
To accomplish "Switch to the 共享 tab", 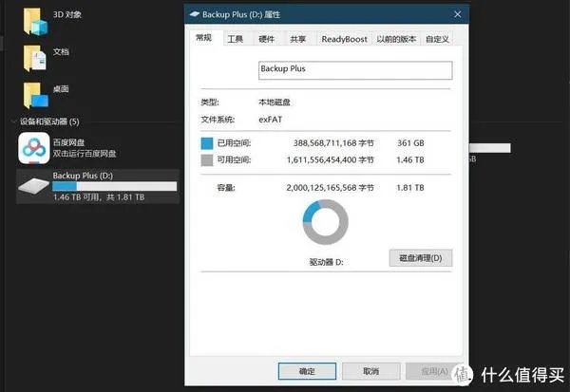I will pos(297,39).
